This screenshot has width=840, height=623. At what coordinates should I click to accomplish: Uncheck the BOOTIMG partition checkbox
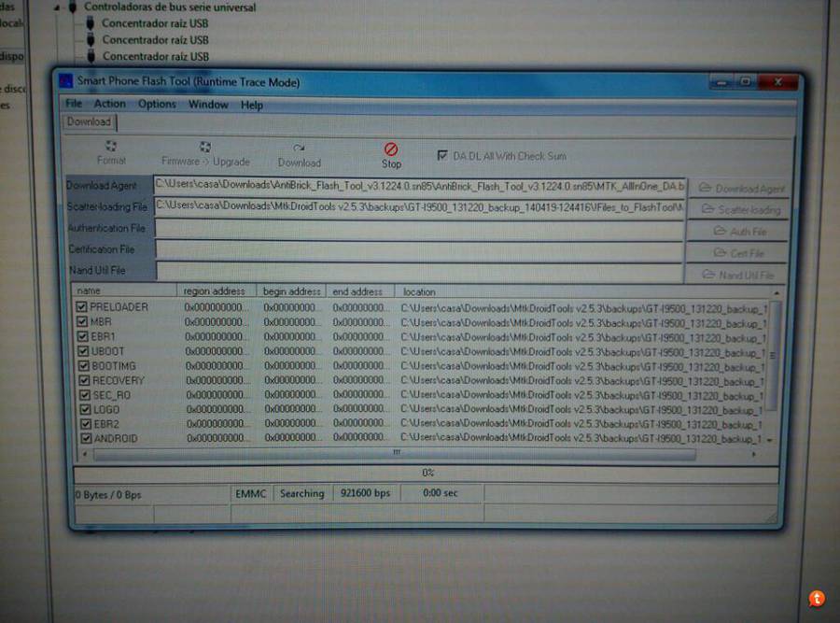point(84,365)
